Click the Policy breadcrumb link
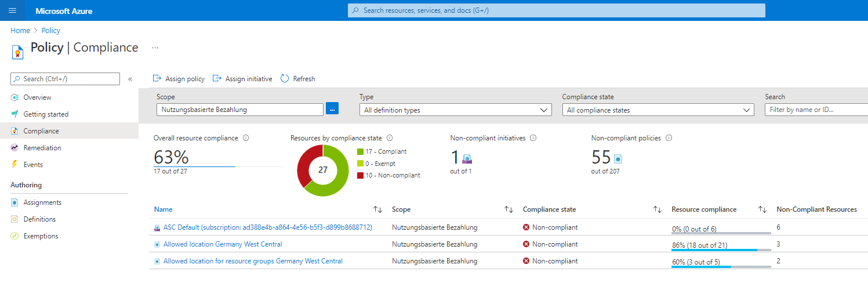This screenshot has width=868, height=286. click(51, 31)
